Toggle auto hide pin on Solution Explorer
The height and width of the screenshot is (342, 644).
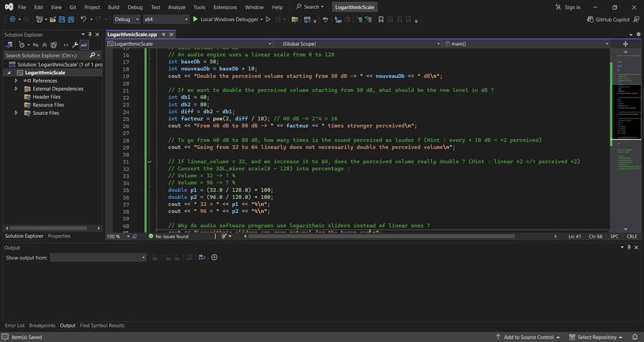click(90, 34)
